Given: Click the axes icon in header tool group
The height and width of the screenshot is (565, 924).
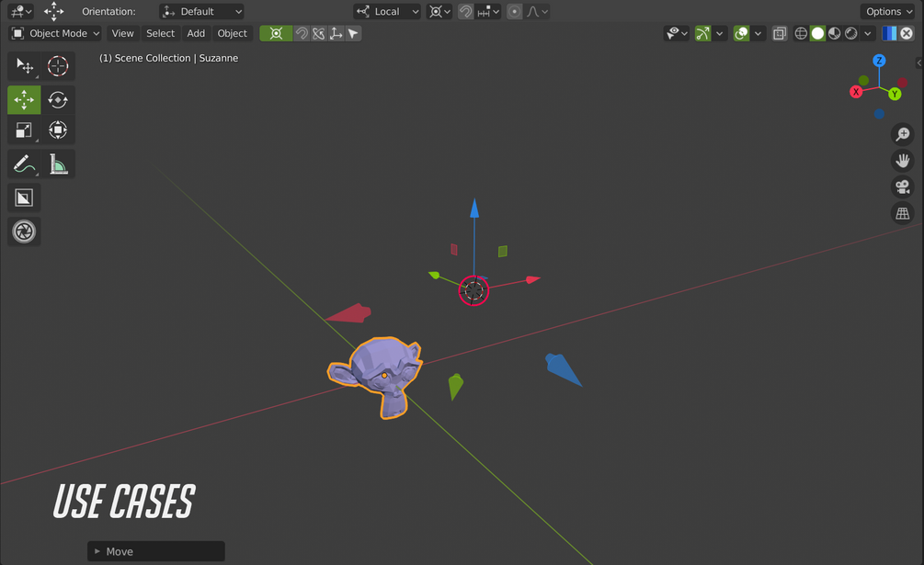Looking at the screenshot, I should pyautogui.click(x=336, y=34).
